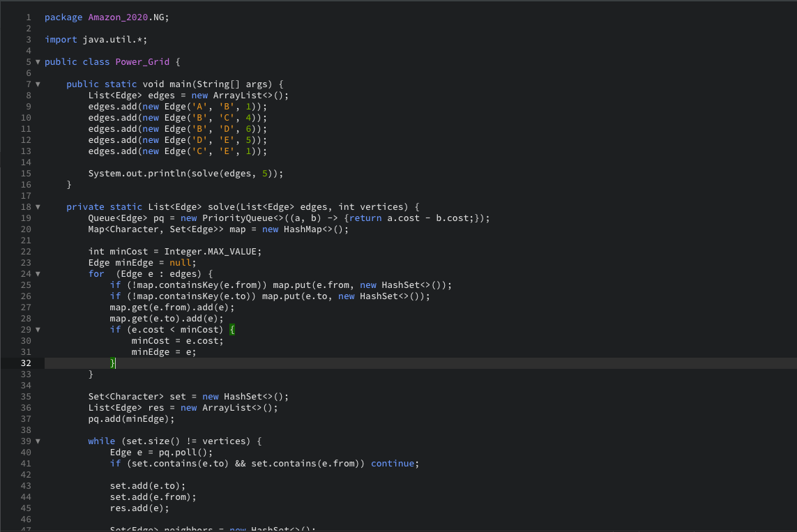
Task: Click Integer.MAX_VALUE on line 22
Action: (x=211, y=252)
